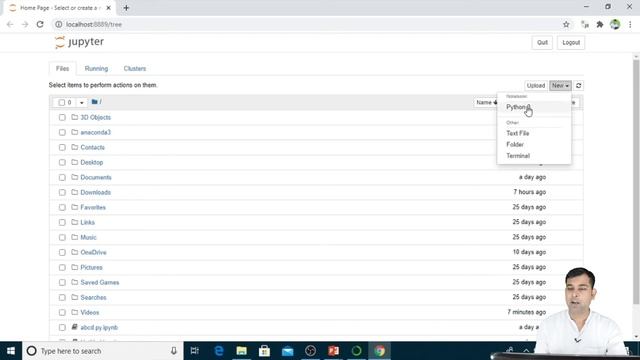This screenshot has width=640, height=360.
Task: Check the anaconda3 checkbox
Action: [x=62, y=133]
